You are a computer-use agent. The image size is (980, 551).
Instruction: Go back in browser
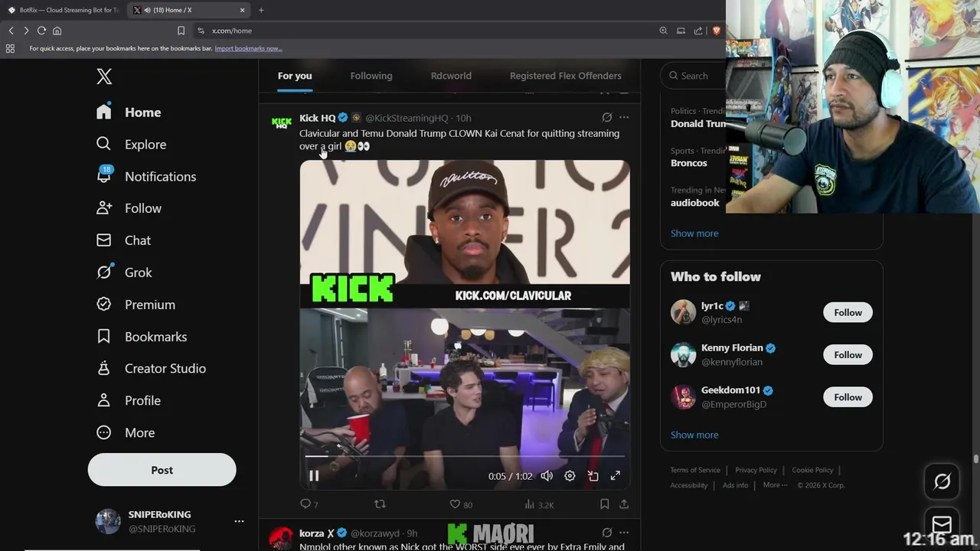(x=11, y=31)
